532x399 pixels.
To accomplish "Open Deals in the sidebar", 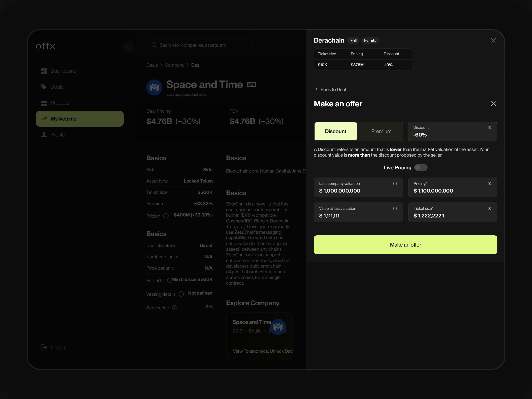I will (80, 87).
